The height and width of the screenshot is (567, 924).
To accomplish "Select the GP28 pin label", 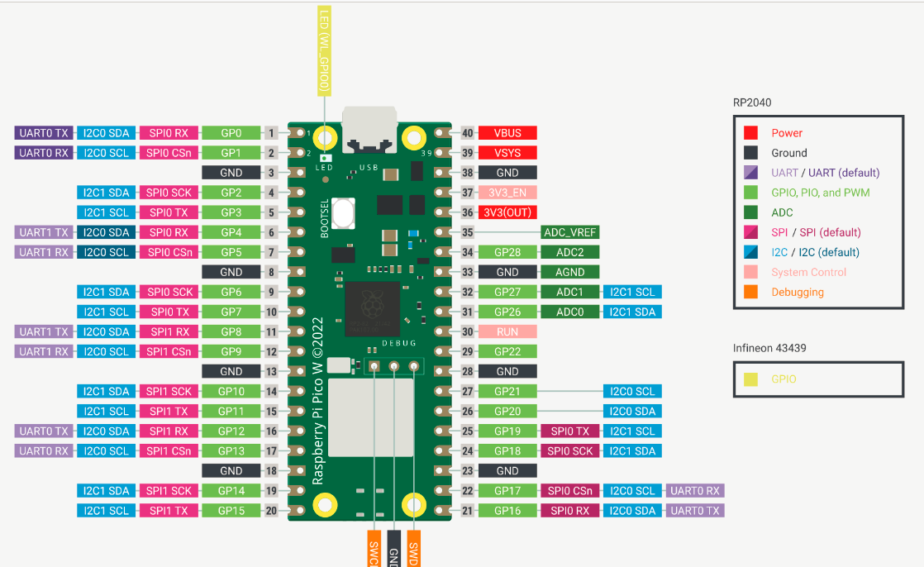I will pos(507,252).
